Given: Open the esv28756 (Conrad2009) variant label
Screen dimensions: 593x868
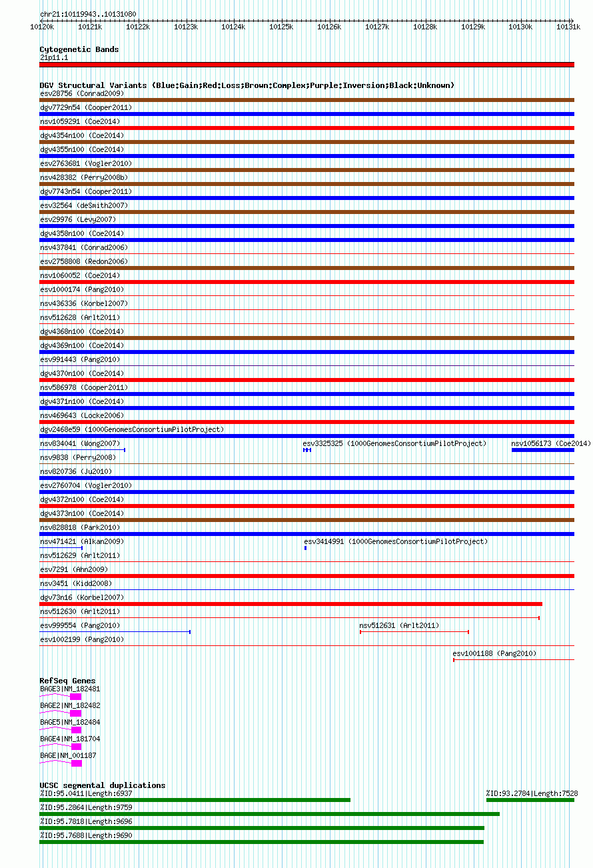Looking at the screenshot, I should [x=83, y=93].
